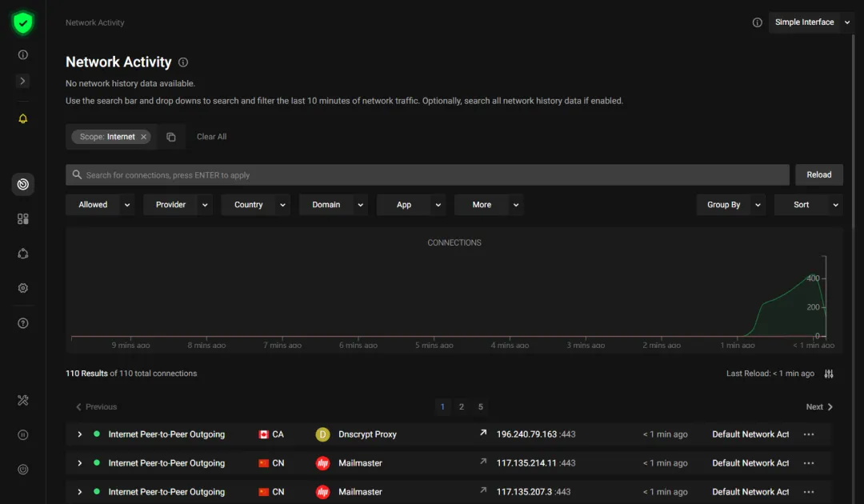Viewport: 864px width, 504px height.
Task: Focus the search for connections field
Action: pos(427,175)
